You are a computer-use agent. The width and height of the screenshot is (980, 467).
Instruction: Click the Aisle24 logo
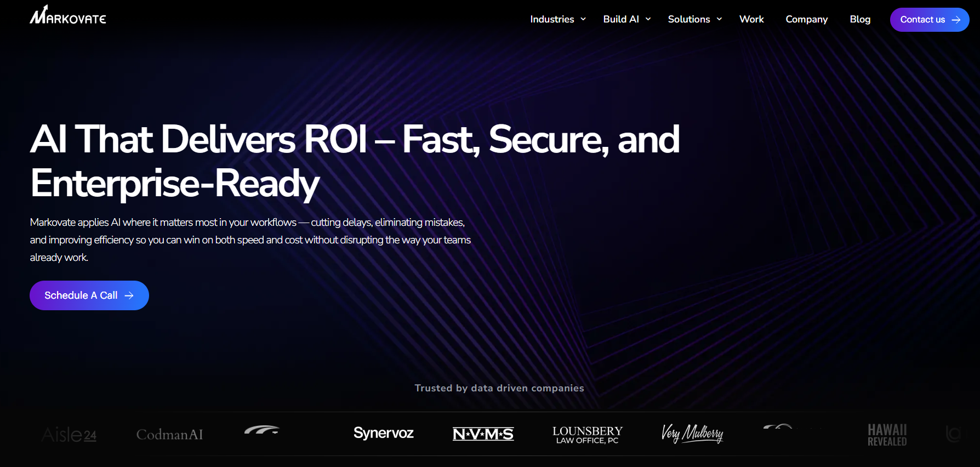click(x=69, y=435)
